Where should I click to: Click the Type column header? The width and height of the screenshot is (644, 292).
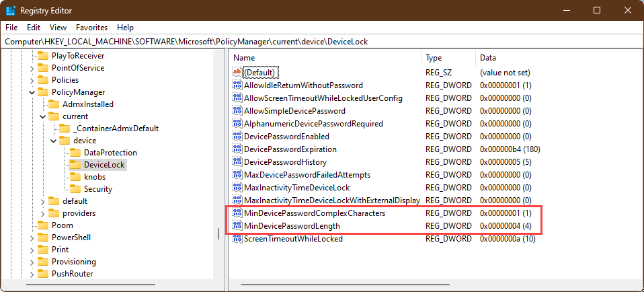pos(447,58)
